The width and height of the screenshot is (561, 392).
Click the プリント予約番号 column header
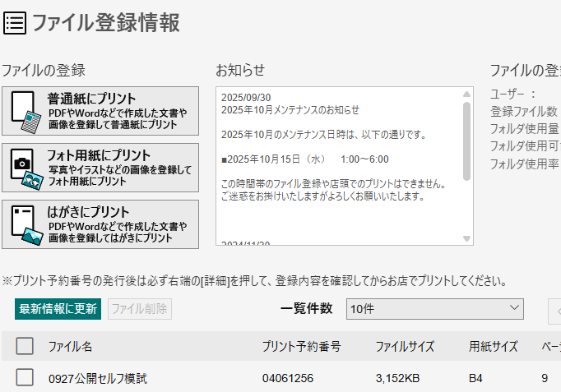(x=301, y=347)
